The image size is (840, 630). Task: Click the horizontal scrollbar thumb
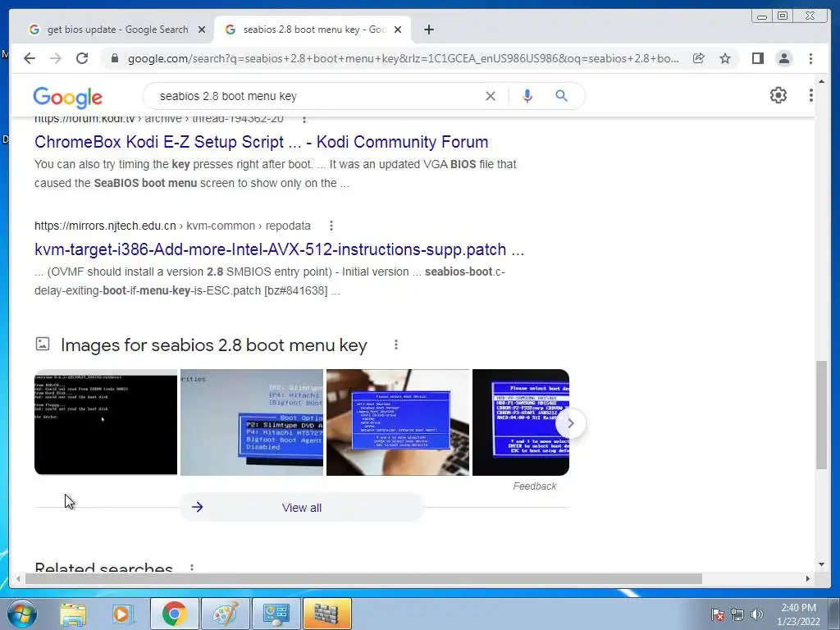[363, 578]
